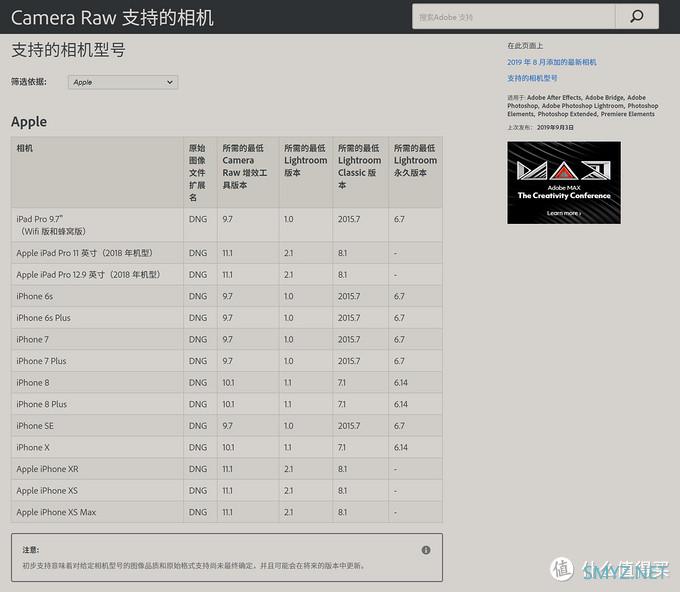Click 11.1 cell in Apple iPhone XR row
680x592 pixels.
pos(227,469)
